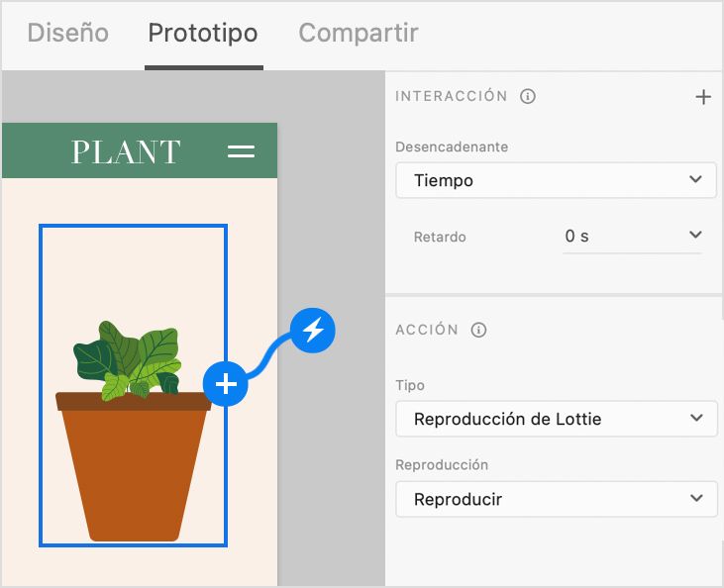Viewport: 724px width, 588px height.
Task: Select the Prototipo tab
Action: point(203,34)
